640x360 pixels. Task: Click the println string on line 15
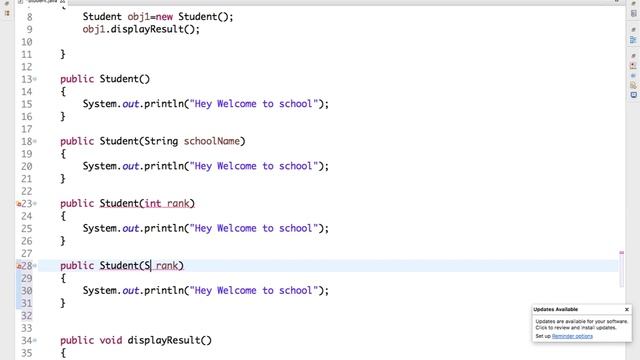pyautogui.click(x=253, y=104)
